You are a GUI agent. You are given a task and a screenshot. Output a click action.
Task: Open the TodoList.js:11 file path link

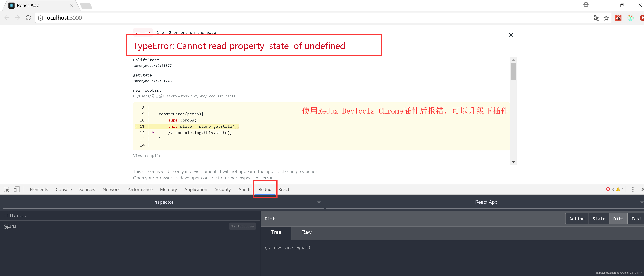[x=184, y=96]
